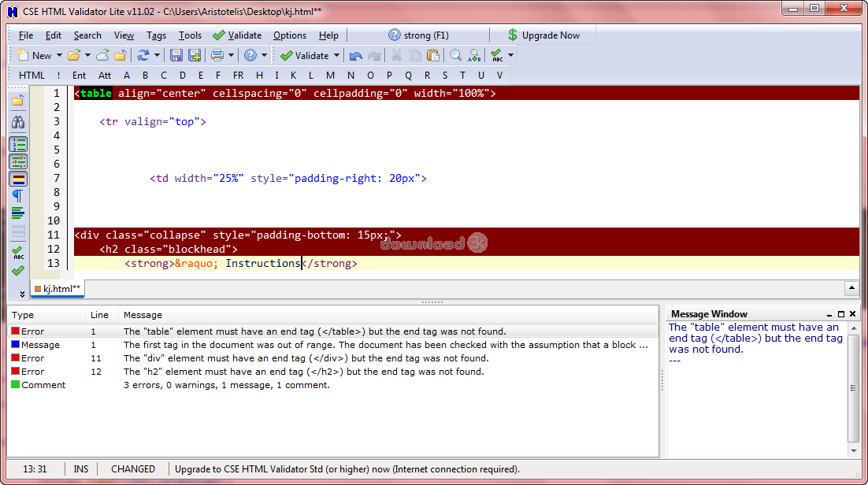Open the Search menu
868x485 pixels.
pos(87,35)
